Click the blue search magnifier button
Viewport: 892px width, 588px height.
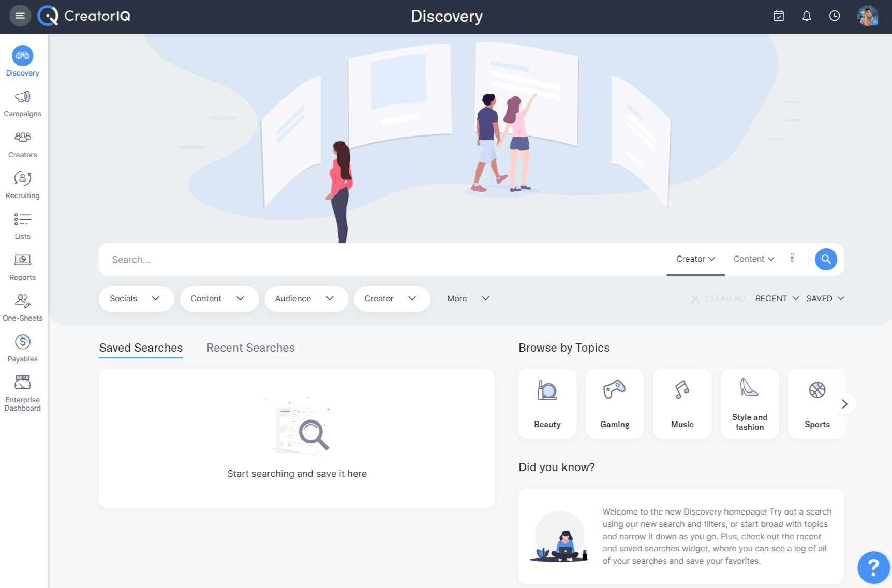pos(826,259)
